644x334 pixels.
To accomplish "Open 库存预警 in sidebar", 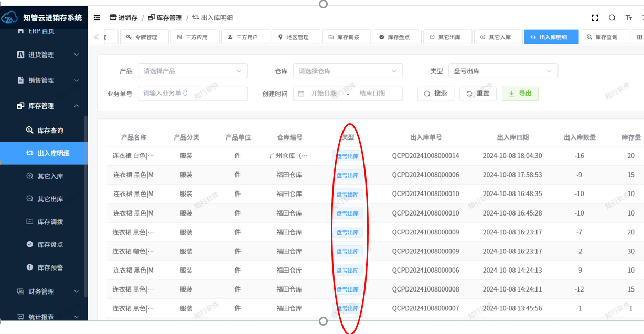I will [x=50, y=267].
